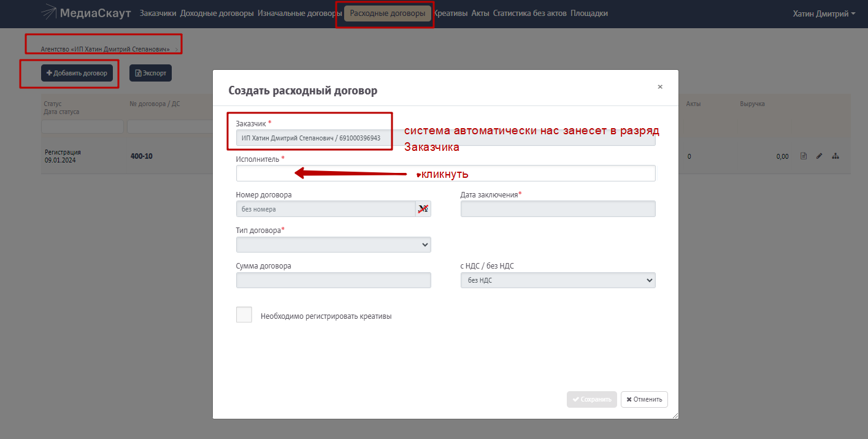Open the 'Площадки' menu item
This screenshot has width=868, height=439.
click(x=589, y=13)
